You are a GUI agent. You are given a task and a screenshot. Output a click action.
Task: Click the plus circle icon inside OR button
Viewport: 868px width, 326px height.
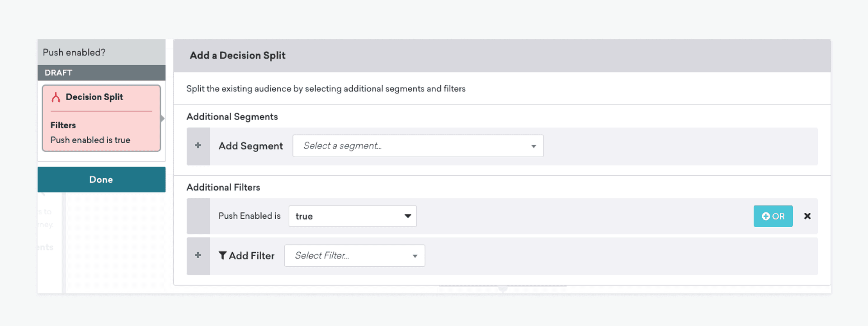click(x=765, y=216)
